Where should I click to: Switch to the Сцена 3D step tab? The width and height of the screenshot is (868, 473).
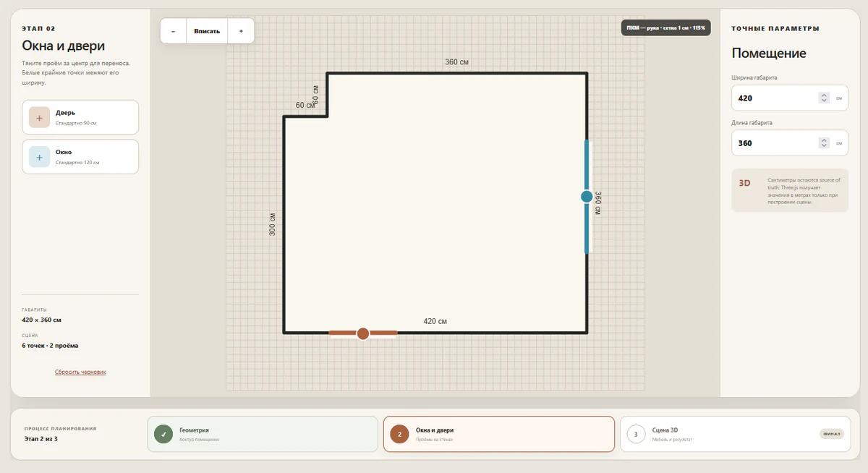[x=735, y=434]
